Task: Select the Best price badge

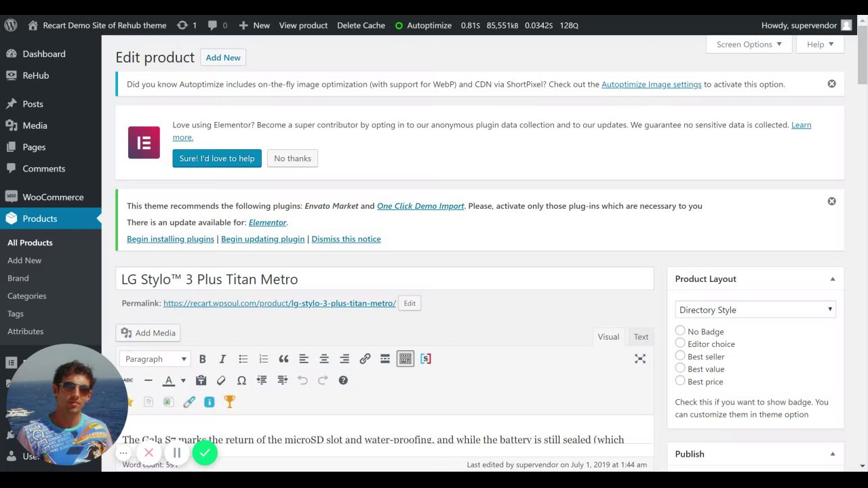Action: click(x=680, y=381)
